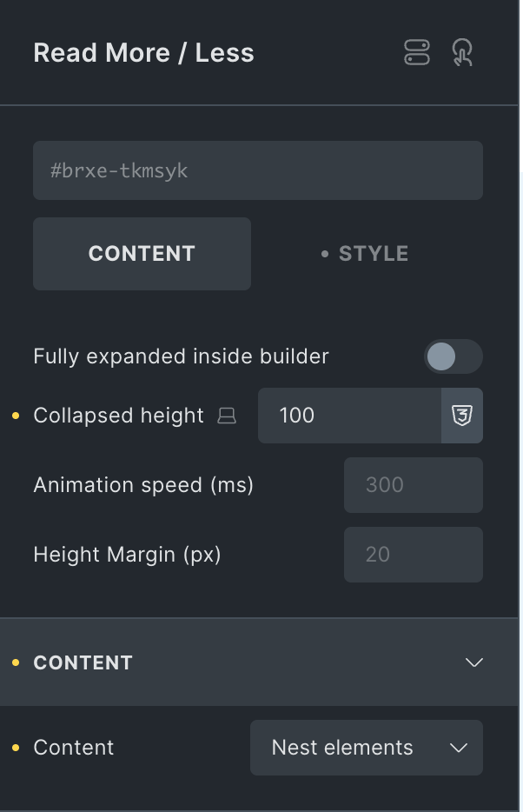
Task: Click the Animation speed input box
Action: tap(413, 485)
